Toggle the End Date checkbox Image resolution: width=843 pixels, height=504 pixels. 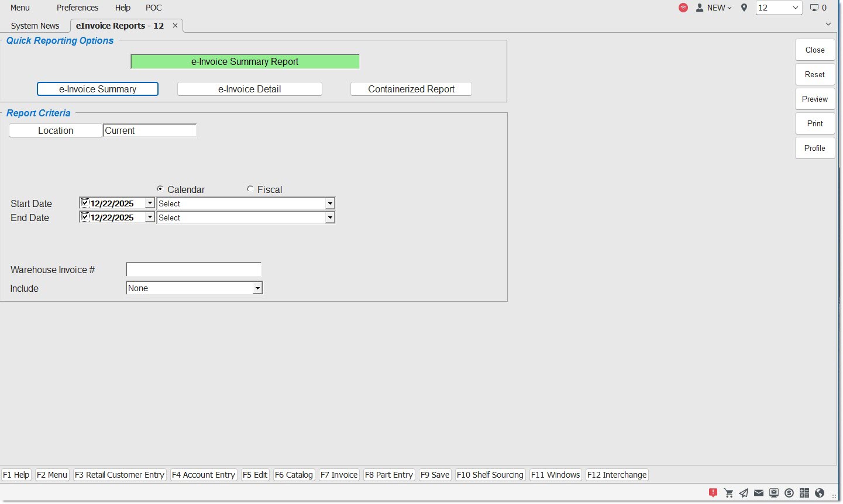point(85,217)
